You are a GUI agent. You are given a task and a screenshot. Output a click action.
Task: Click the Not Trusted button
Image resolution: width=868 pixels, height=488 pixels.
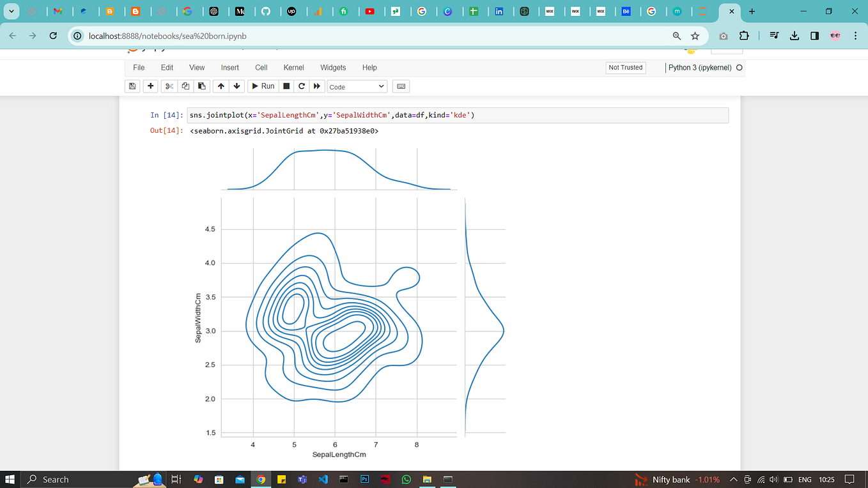tap(625, 67)
